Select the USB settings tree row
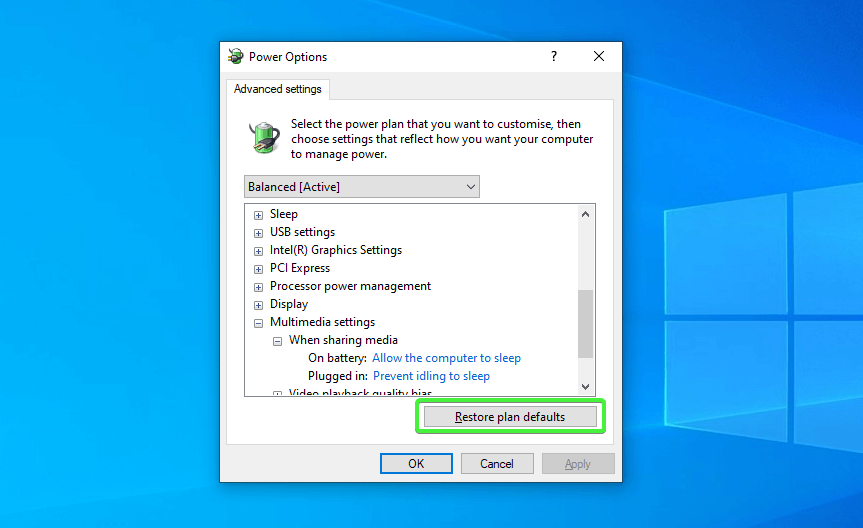Screen dimensions: 863x528 click(302, 232)
